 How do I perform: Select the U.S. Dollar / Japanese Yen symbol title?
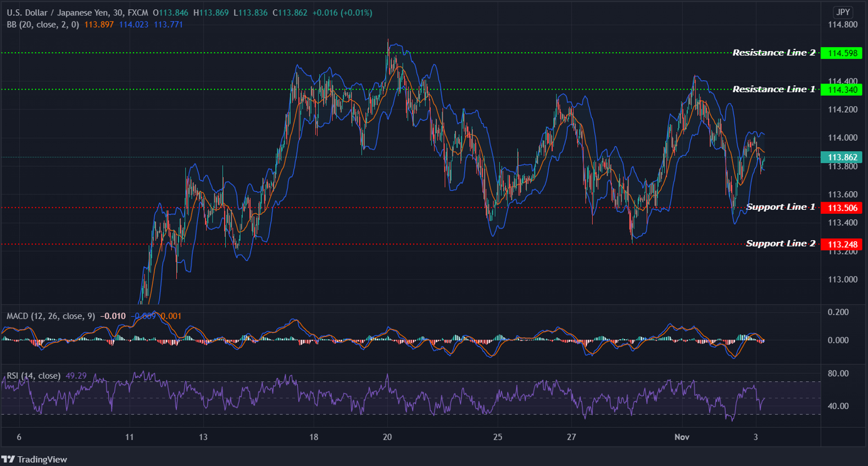[x=77, y=13]
